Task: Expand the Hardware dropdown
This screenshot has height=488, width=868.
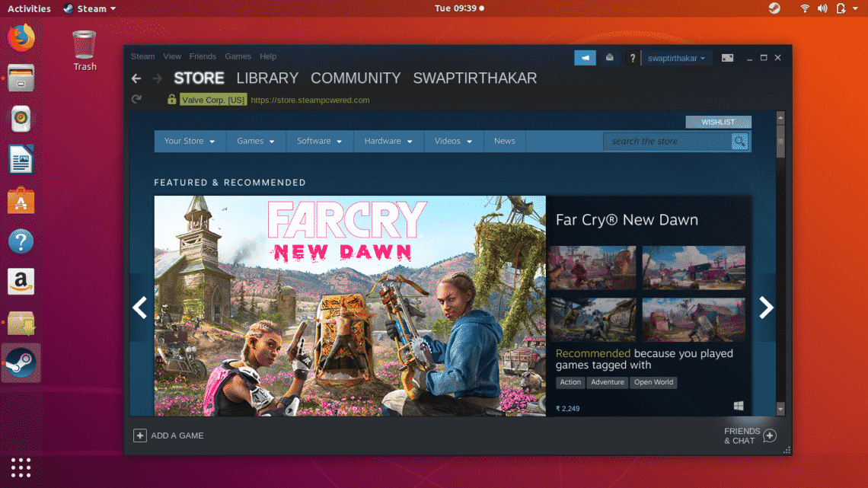Action: [388, 141]
